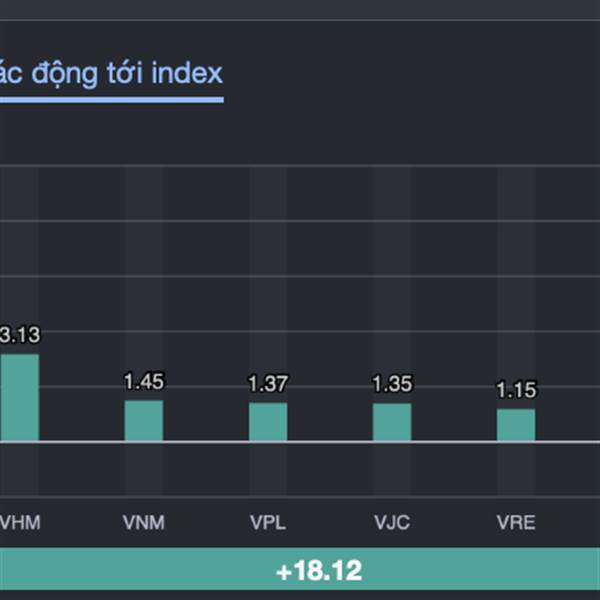The width and height of the screenshot is (600, 600).
Task: Click the 1.15 data label
Action: click(516, 390)
